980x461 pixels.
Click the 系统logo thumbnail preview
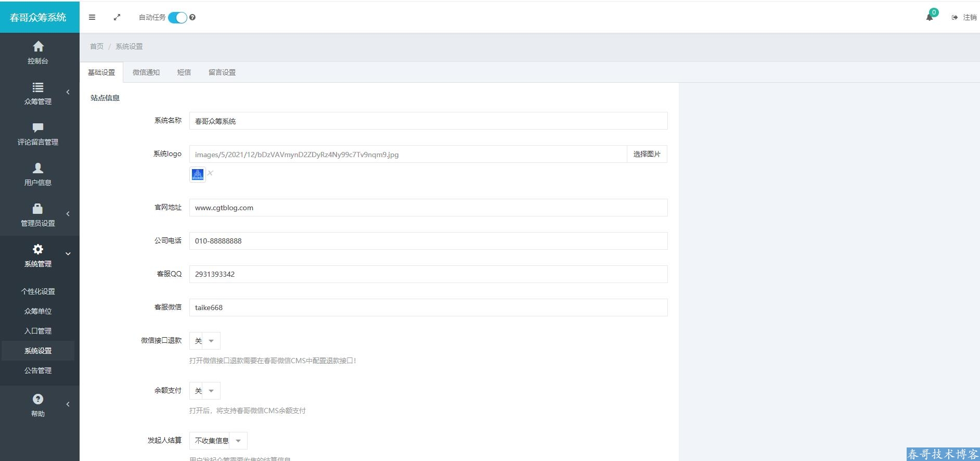(x=198, y=174)
